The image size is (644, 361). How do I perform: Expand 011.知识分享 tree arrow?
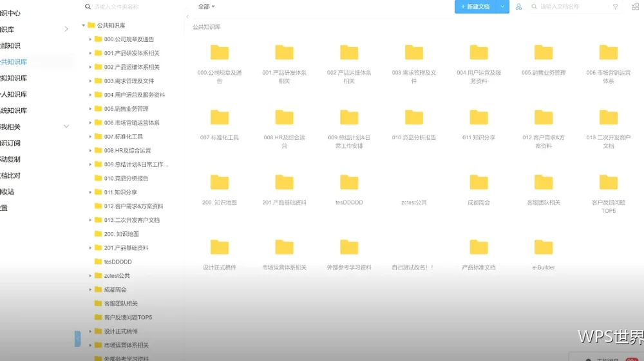(x=90, y=192)
